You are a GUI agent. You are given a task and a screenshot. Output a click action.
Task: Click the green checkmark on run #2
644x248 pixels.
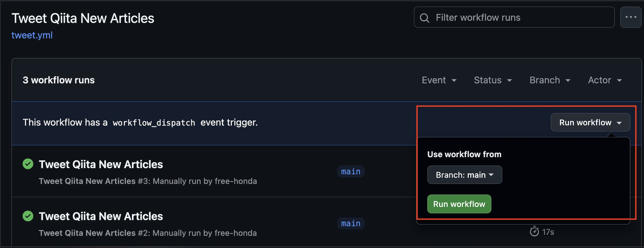coord(28,216)
